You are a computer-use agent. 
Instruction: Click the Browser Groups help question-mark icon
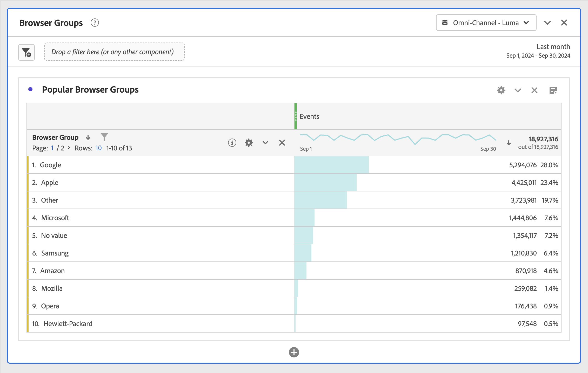95,23
